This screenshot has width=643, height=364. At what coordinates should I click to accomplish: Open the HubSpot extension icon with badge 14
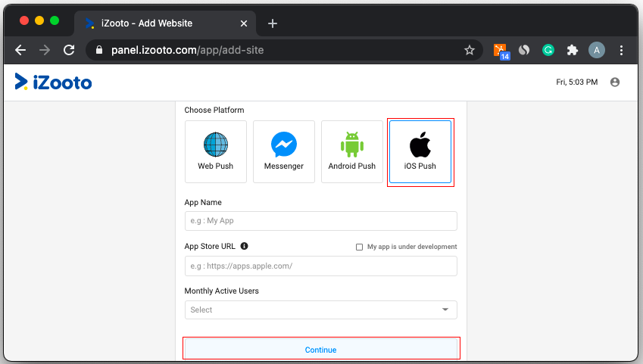(501, 51)
